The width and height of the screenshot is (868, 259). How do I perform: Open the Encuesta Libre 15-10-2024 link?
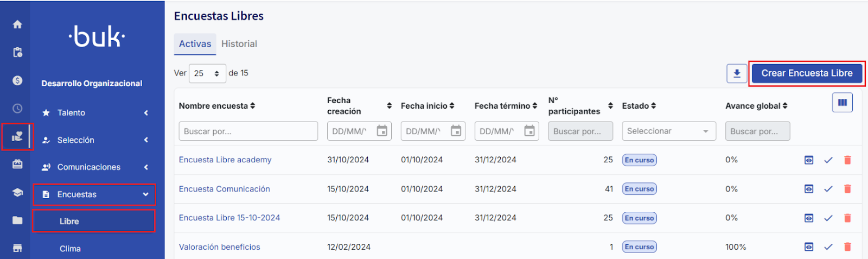click(229, 218)
